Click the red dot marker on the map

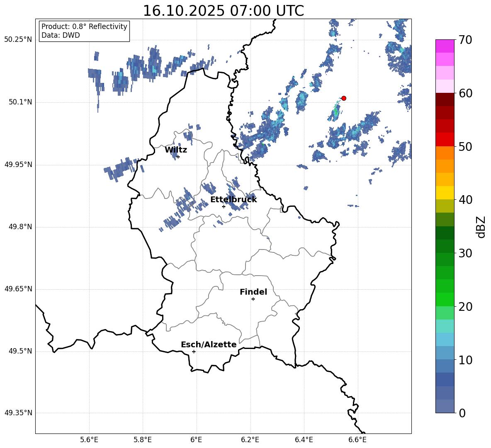[x=343, y=98]
